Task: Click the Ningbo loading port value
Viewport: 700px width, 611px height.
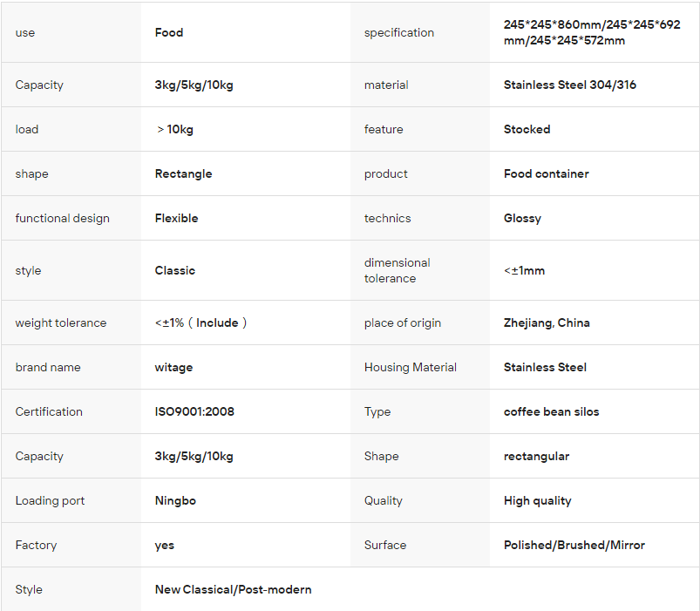Action: pos(175,501)
